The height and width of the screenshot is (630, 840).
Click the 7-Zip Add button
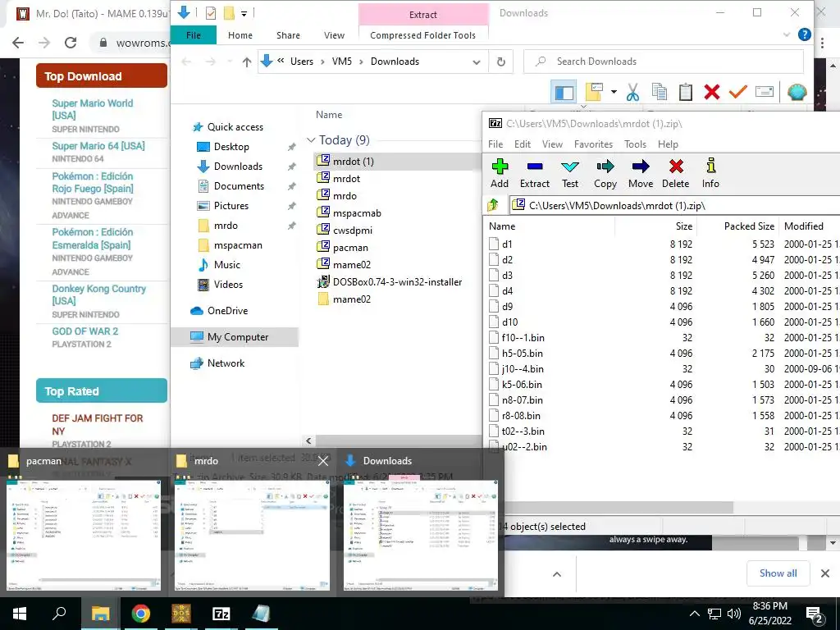tap(500, 173)
